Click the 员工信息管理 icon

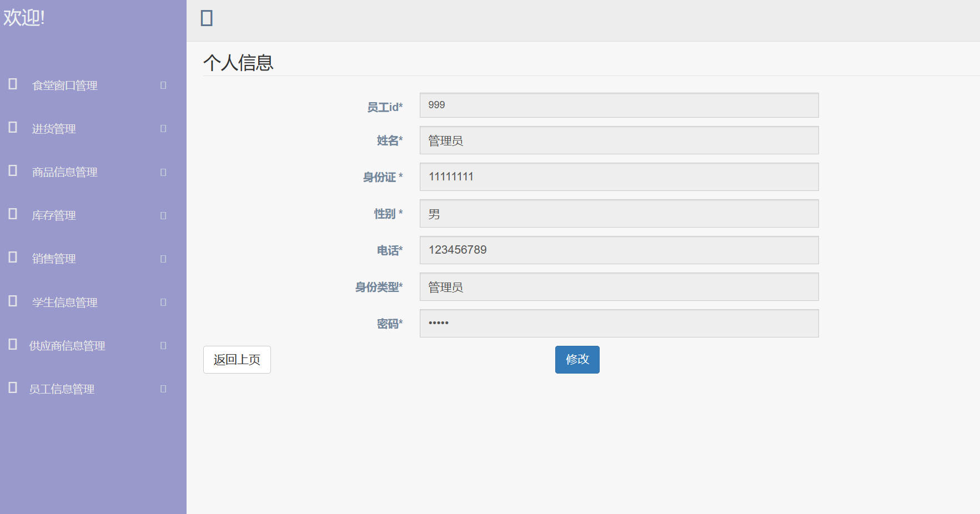(11, 387)
